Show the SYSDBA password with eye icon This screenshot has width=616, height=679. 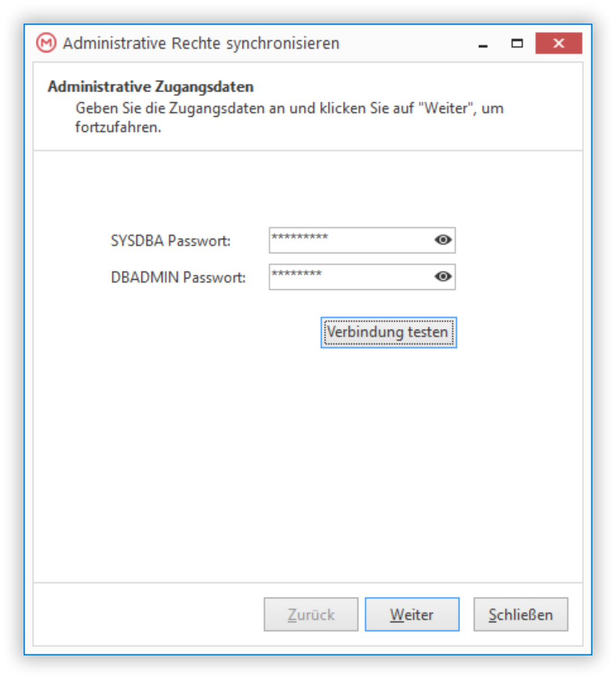pyautogui.click(x=443, y=240)
